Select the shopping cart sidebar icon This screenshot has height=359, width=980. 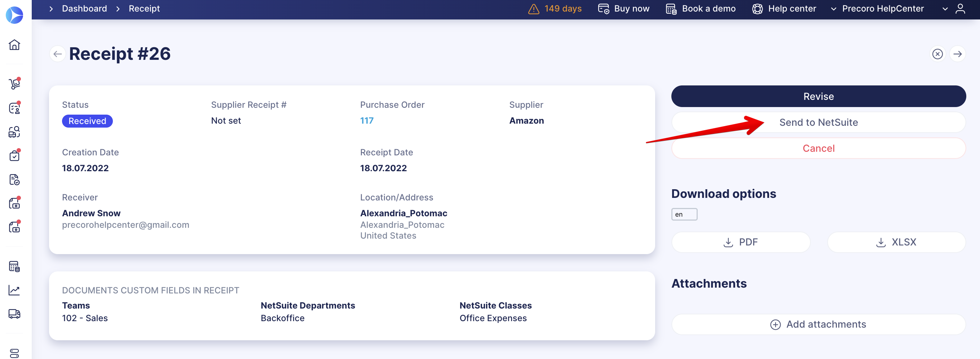coord(14,84)
